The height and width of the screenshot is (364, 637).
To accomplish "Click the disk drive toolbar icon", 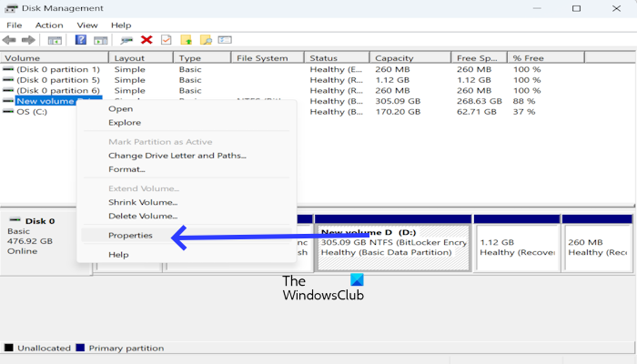I will tap(126, 40).
